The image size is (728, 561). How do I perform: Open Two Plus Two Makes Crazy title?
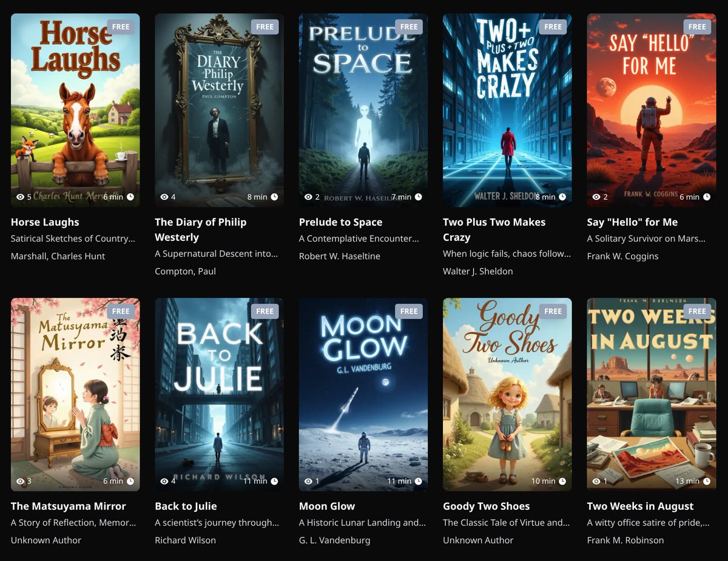click(494, 229)
